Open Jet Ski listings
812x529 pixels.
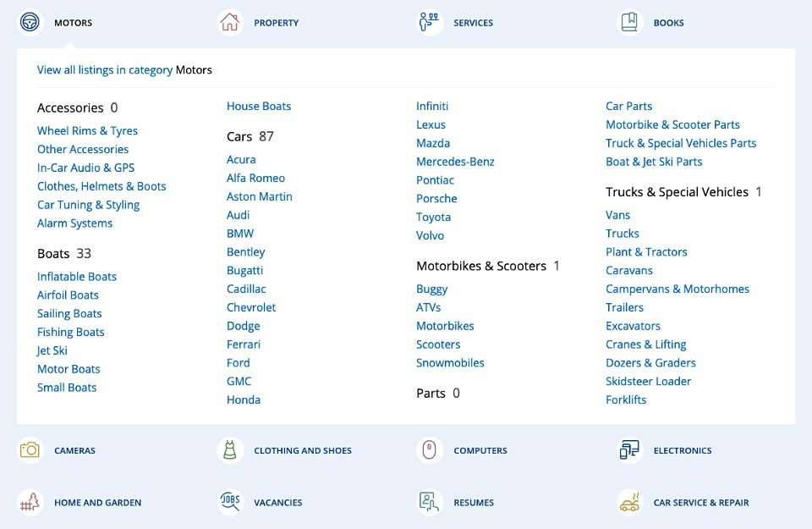click(x=52, y=350)
